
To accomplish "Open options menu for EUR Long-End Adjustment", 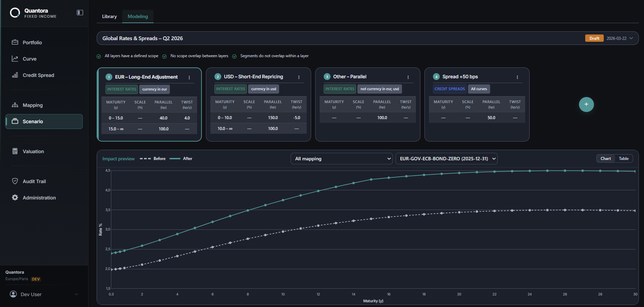I will click(189, 78).
